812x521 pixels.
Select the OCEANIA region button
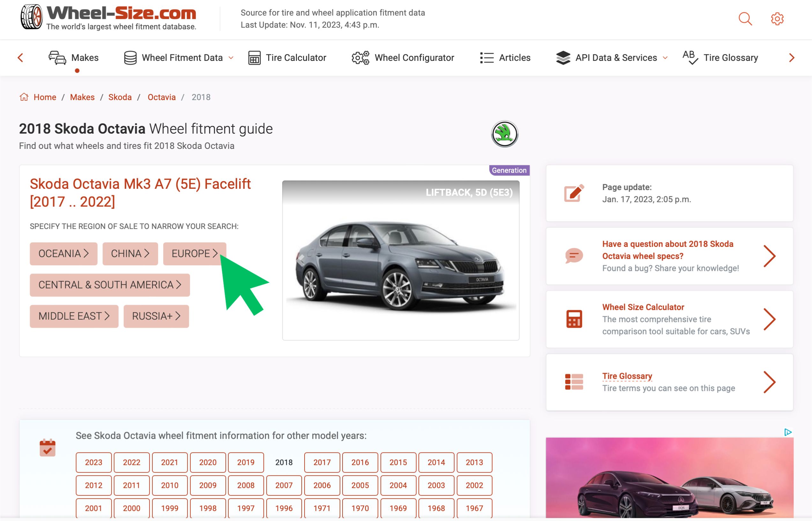pos(63,254)
